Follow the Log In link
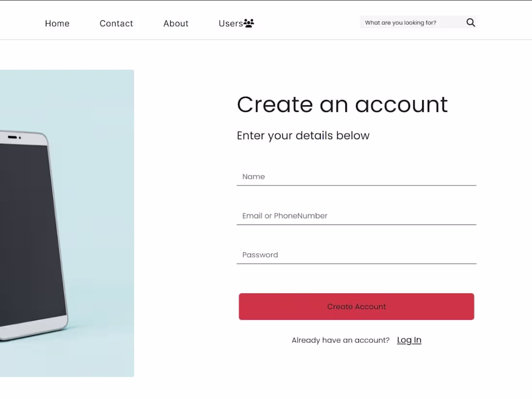 [x=409, y=340]
